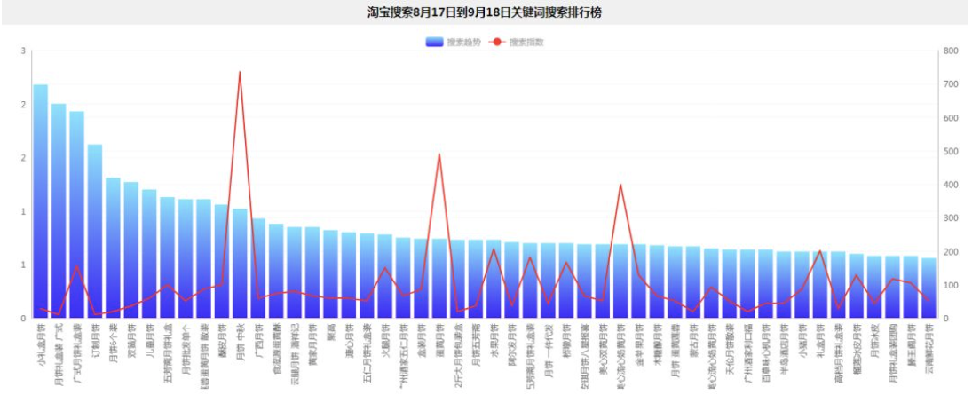The width and height of the screenshot is (980, 403).
Task: Click the blue bar legend swatch
Action: (434, 42)
